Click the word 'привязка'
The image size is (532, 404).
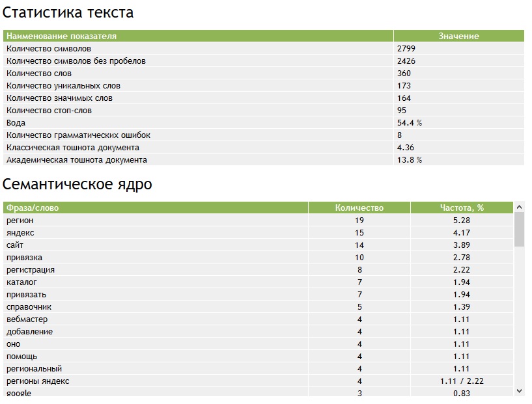(x=25, y=258)
